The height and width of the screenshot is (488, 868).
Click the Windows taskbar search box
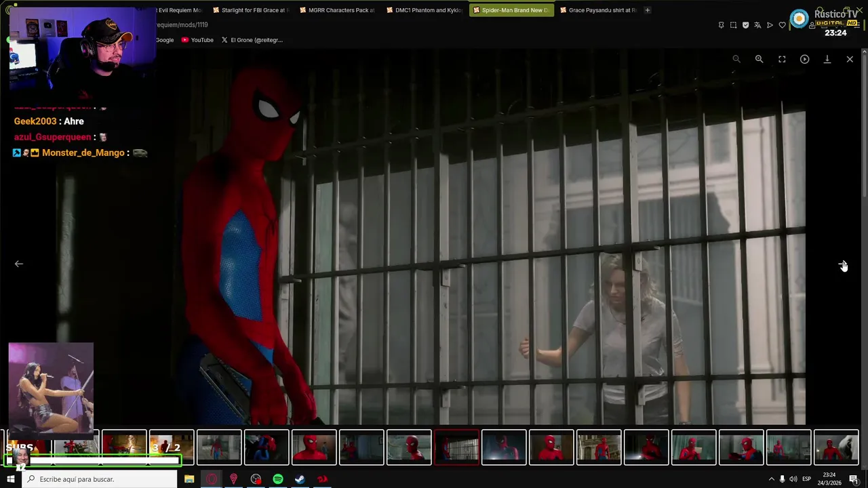[100, 479]
